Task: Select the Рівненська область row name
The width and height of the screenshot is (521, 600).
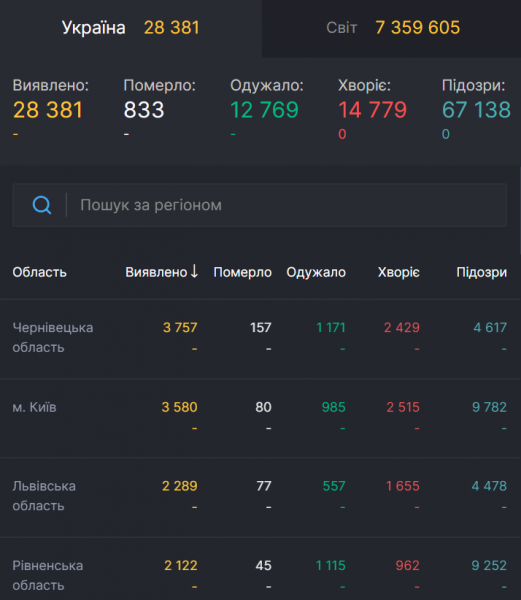Action: 48,576
